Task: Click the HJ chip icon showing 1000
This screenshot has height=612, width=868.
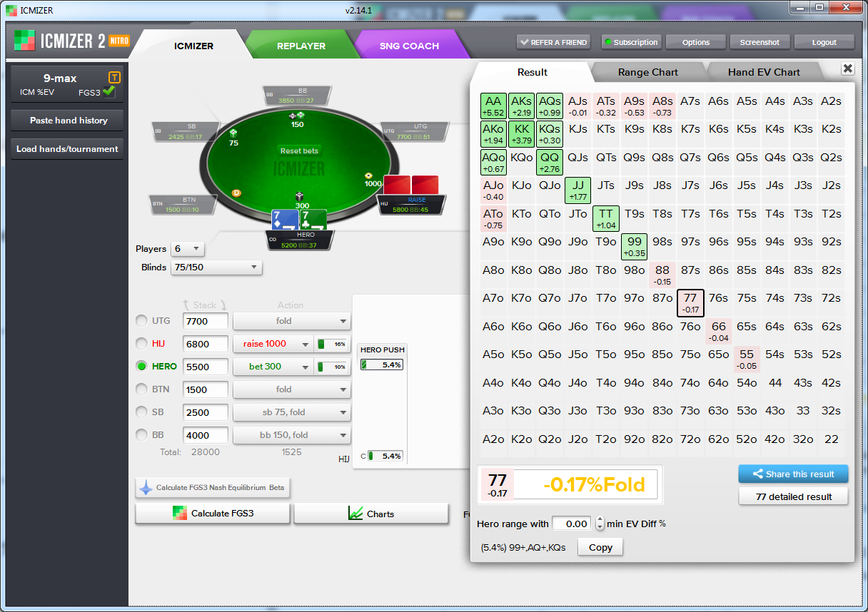Action: (368, 175)
